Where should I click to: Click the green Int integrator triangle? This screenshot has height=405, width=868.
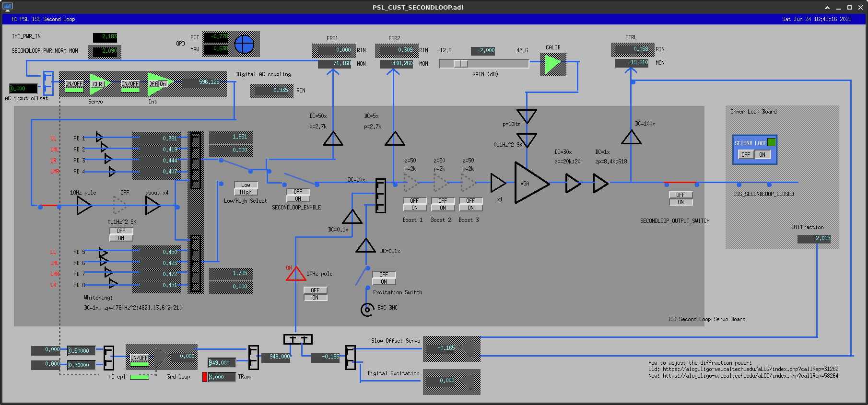tap(157, 84)
